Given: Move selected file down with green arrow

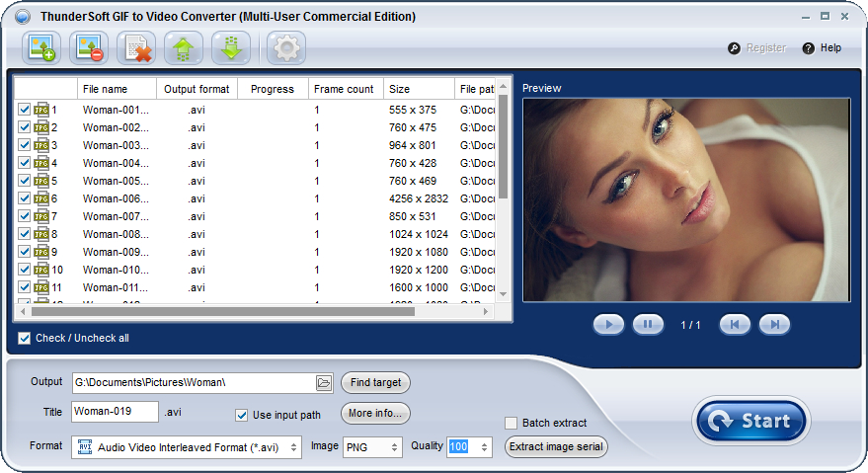Looking at the screenshot, I should coord(230,47).
